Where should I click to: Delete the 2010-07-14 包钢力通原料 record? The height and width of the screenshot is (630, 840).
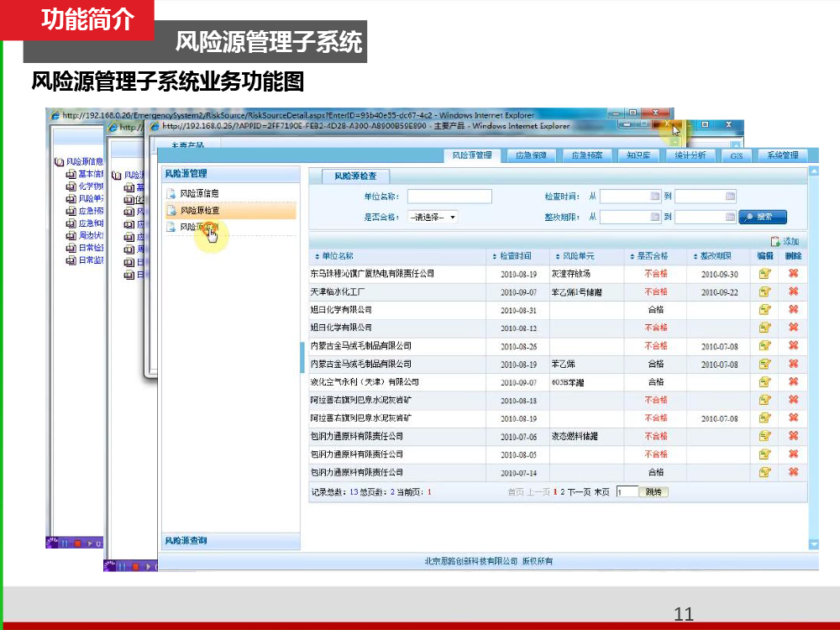792,472
